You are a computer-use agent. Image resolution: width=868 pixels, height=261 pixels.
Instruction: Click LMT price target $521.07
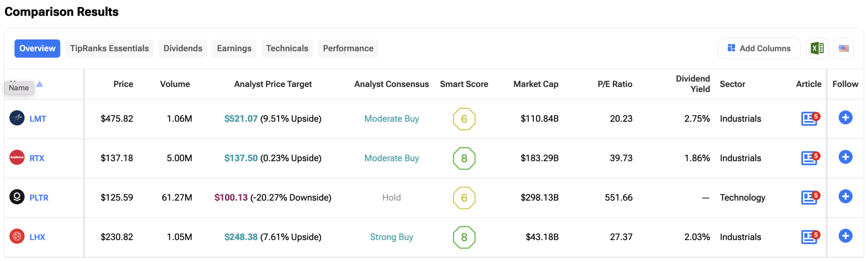[241, 119]
